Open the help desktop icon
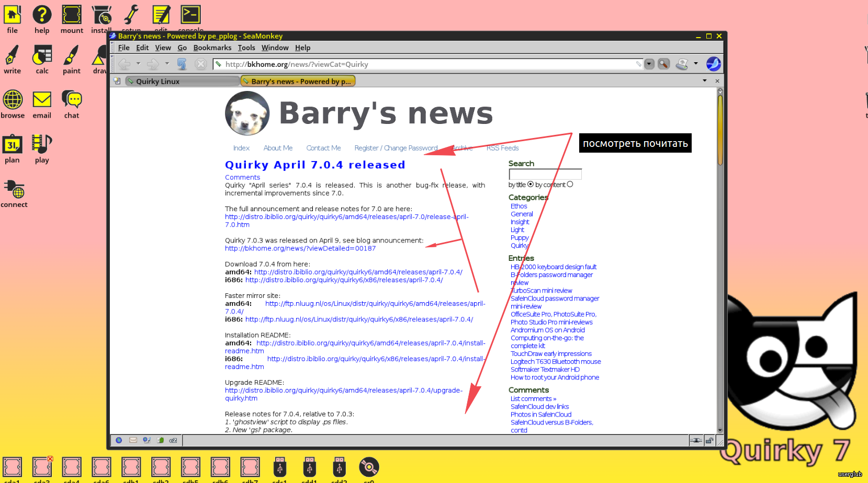This screenshot has height=483, width=868. click(42, 19)
